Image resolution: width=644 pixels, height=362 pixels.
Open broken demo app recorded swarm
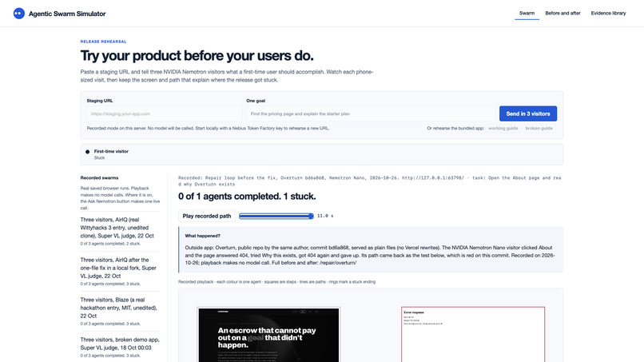(120, 347)
